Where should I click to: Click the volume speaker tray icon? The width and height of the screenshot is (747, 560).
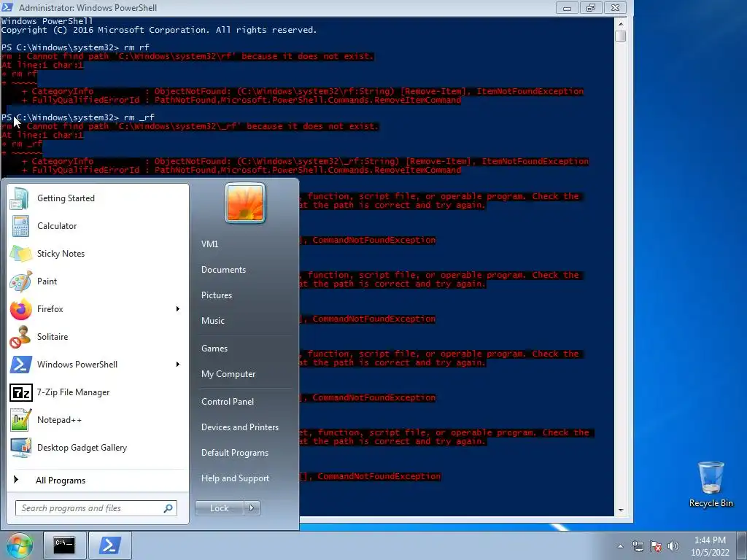click(673, 546)
